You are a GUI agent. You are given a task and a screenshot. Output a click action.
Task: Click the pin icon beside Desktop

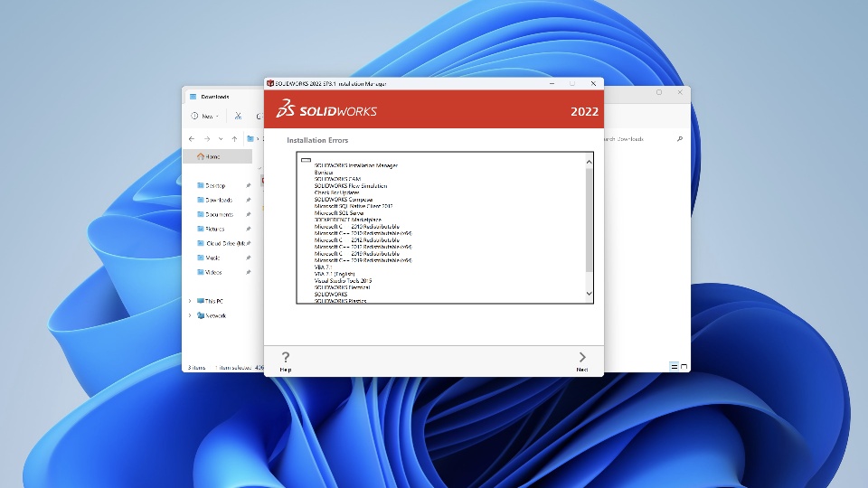click(249, 185)
